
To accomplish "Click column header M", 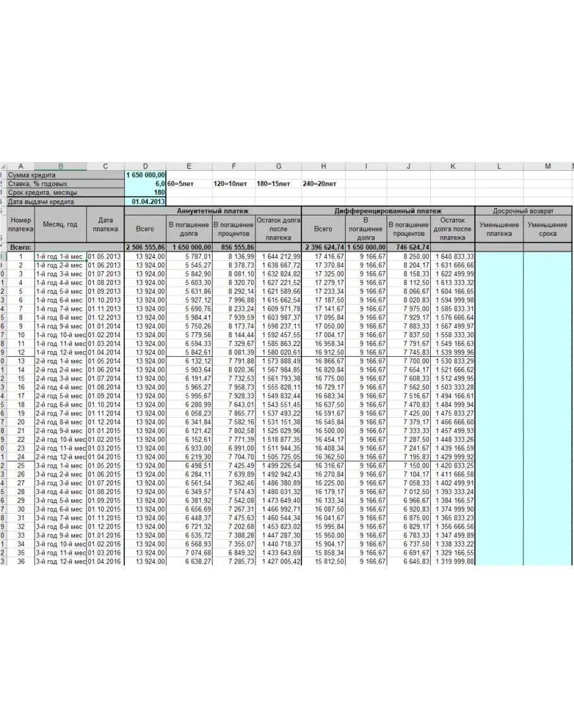I will [x=548, y=166].
